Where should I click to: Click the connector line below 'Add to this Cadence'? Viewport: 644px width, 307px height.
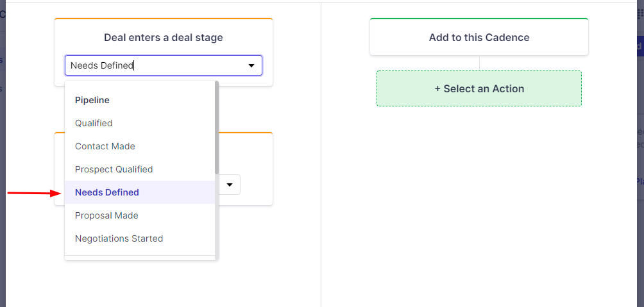tap(479, 63)
